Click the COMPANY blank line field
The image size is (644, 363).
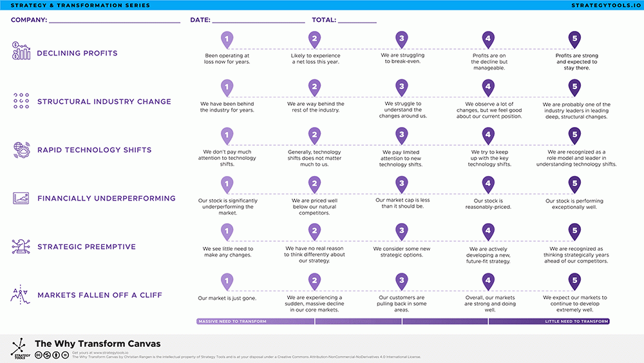pyautogui.click(x=115, y=20)
